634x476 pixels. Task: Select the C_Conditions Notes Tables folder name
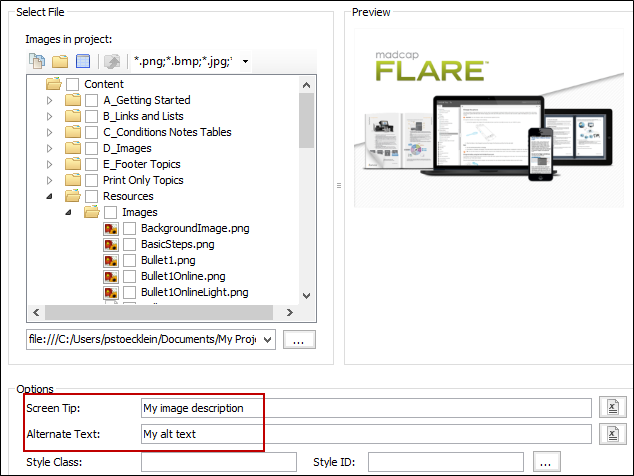[x=167, y=132]
